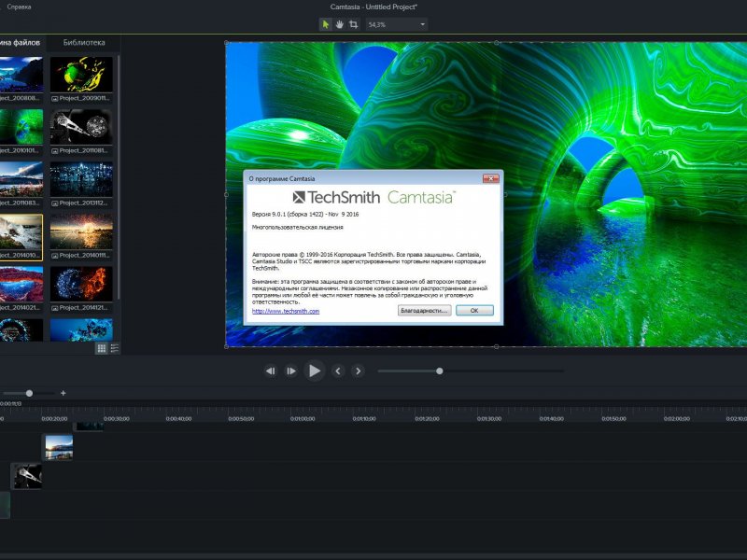The image size is (747, 560).
Task: Switch media bin to thumbnail grid view
Action: click(102, 348)
